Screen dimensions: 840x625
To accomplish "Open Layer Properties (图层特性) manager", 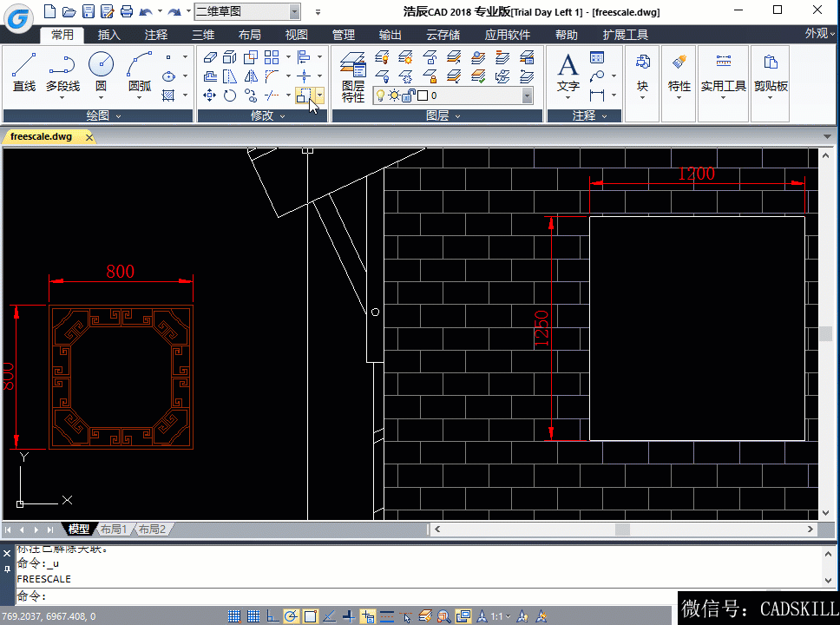I will [x=353, y=76].
